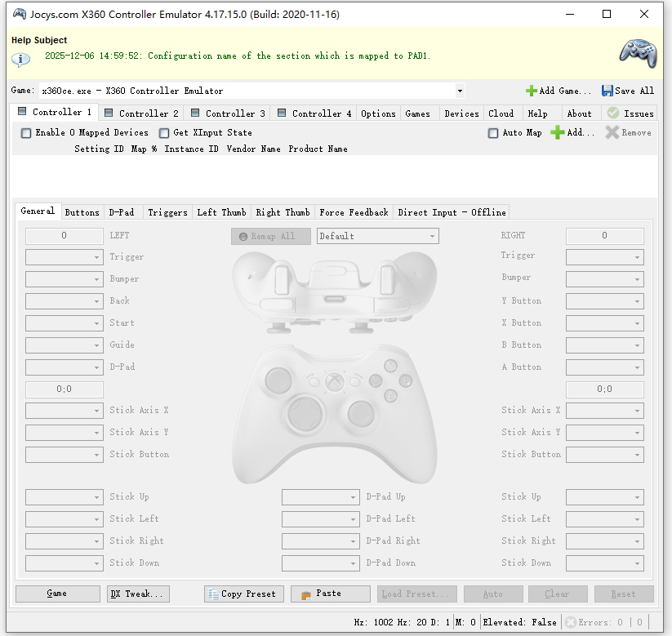672x636 pixels.
Task: Open the Default preset dropdown
Action: 377,236
